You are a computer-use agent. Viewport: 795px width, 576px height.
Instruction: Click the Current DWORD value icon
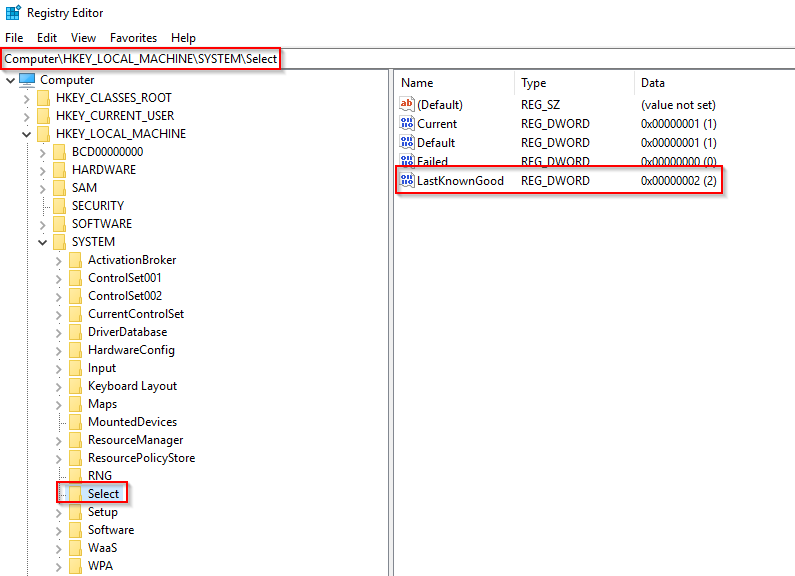coord(406,124)
